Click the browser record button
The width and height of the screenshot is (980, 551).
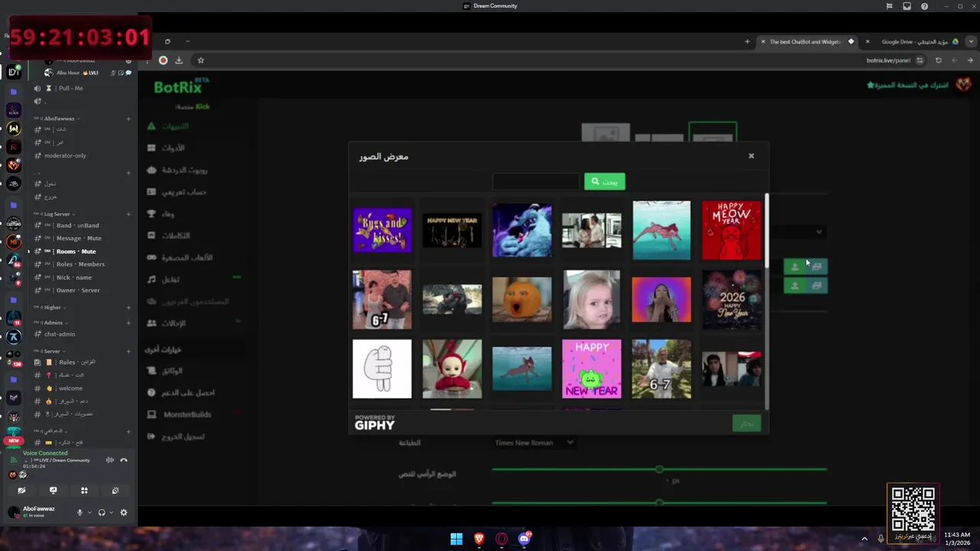click(x=163, y=60)
